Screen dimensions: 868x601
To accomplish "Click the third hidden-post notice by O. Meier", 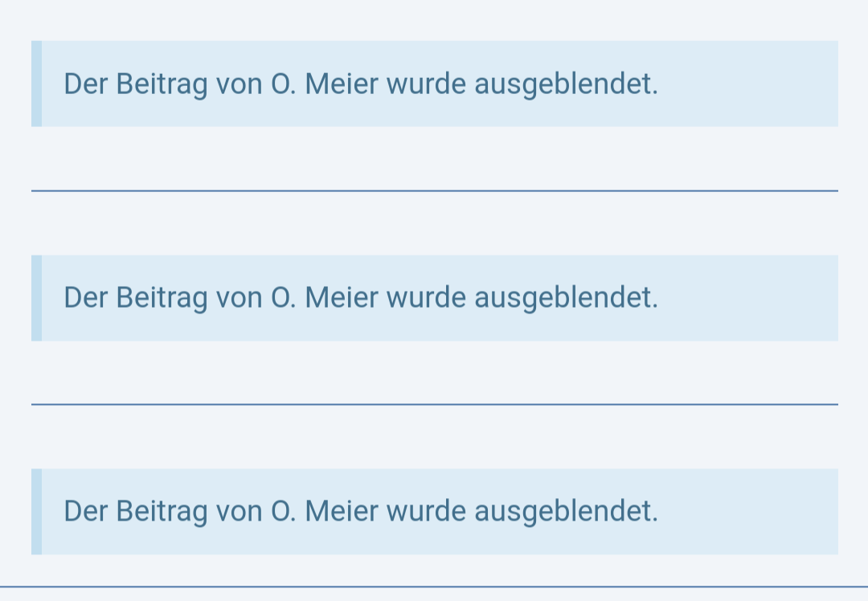I will [434, 512].
